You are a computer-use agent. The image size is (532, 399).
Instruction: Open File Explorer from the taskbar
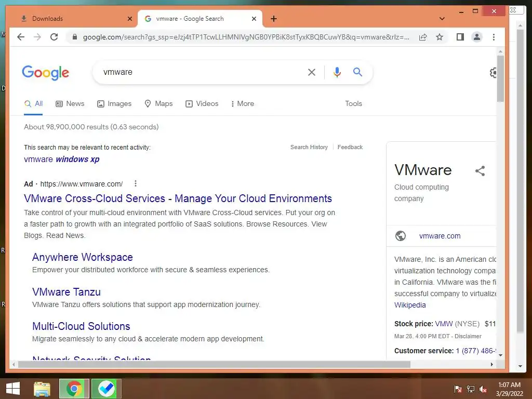coord(42,389)
